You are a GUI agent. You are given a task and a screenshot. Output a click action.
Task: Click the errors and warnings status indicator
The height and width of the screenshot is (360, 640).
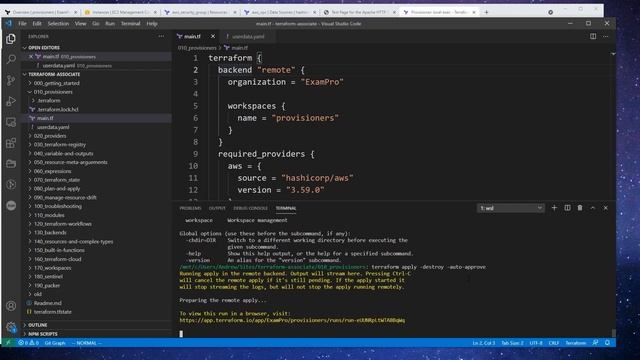tap(28, 343)
